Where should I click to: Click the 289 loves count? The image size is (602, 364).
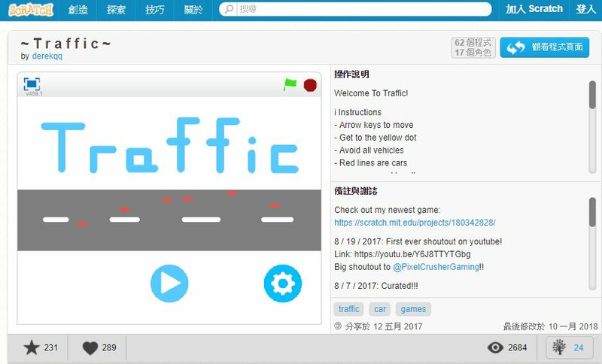109,347
